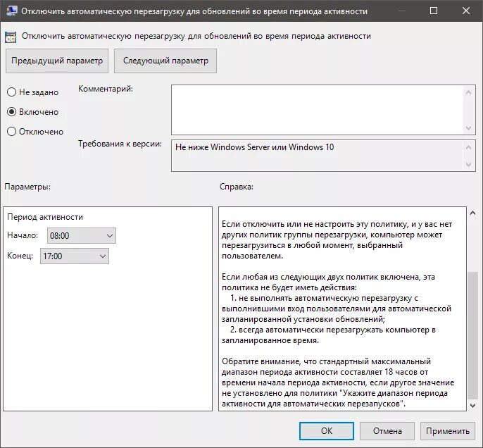Close the policy settings window
Viewport: 483px width, 448px height.
pyautogui.click(x=466, y=11)
